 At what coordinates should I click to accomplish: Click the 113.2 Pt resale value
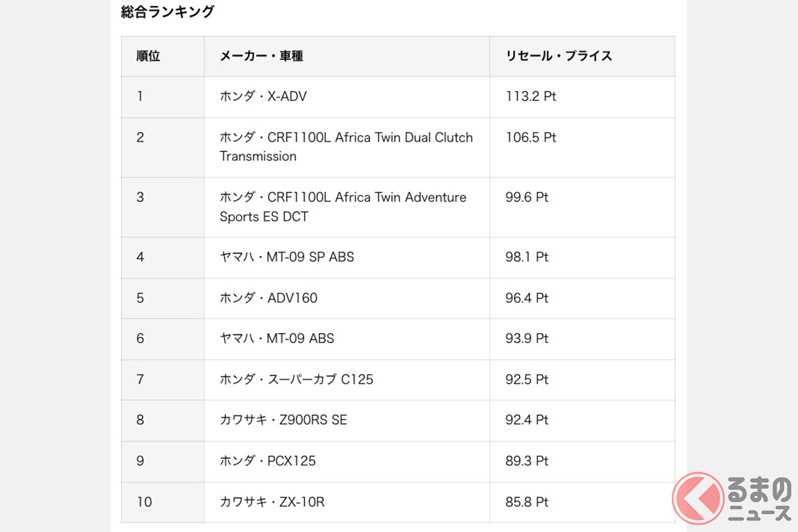531,96
